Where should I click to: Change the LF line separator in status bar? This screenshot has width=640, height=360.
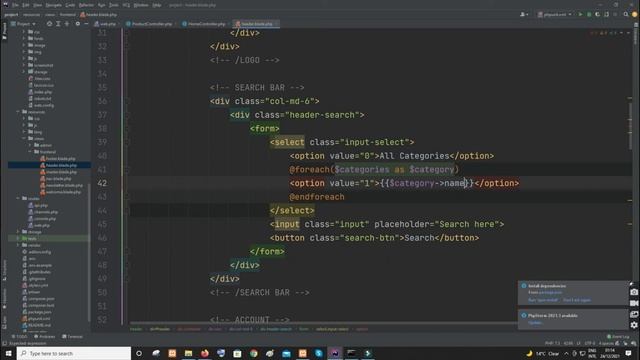pyautogui.click(x=578, y=343)
